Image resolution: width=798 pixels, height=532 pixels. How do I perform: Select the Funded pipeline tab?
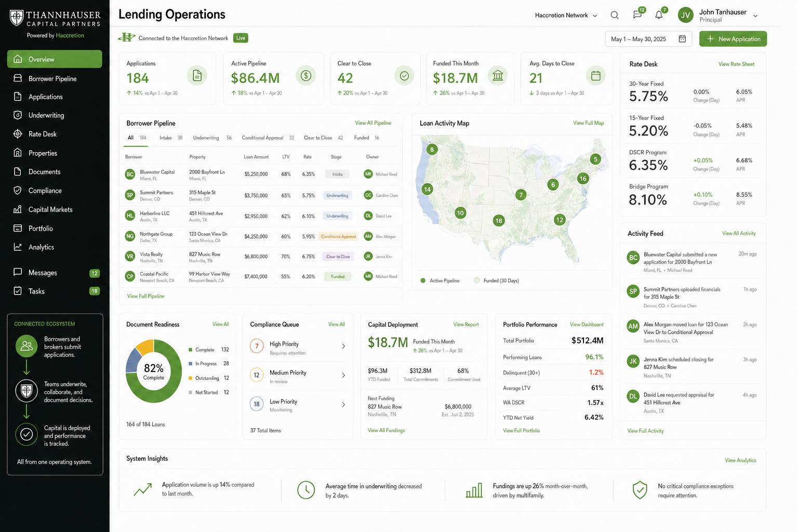click(367, 138)
